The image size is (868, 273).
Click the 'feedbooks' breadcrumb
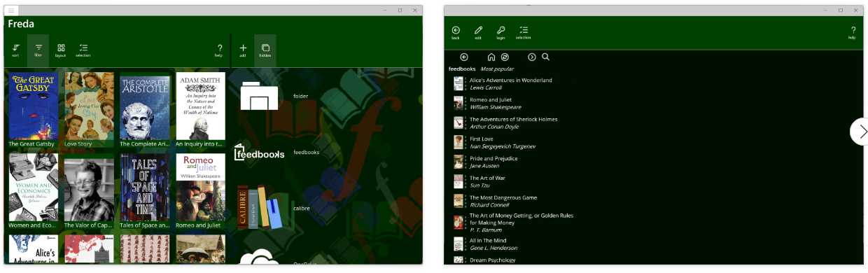[x=462, y=69]
